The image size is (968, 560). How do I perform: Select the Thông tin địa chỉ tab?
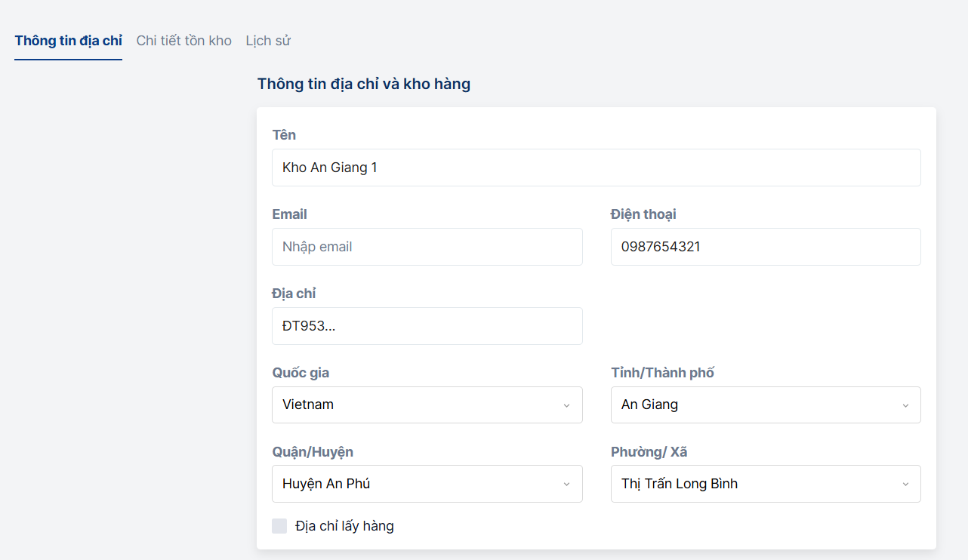pos(68,41)
